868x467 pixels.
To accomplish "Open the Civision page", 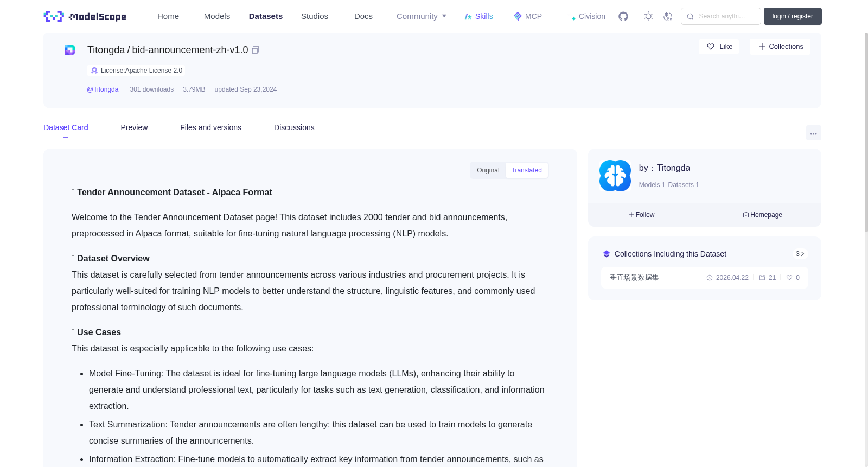I will point(586,16).
